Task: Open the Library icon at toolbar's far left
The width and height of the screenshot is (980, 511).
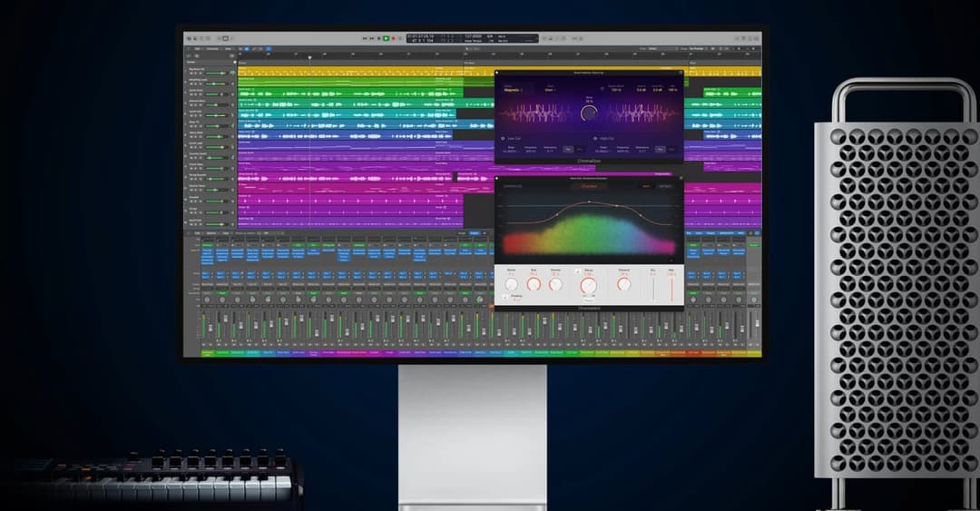Action: click(x=190, y=38)
